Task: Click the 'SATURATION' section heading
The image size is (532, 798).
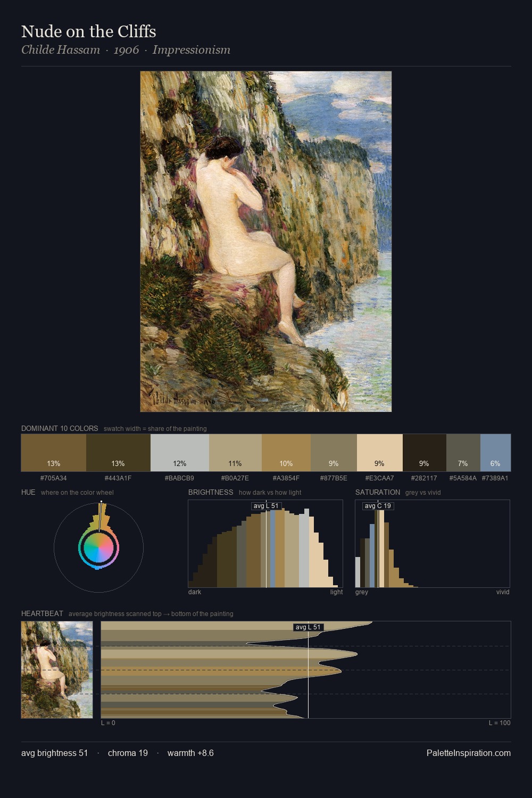Action: 378,492
